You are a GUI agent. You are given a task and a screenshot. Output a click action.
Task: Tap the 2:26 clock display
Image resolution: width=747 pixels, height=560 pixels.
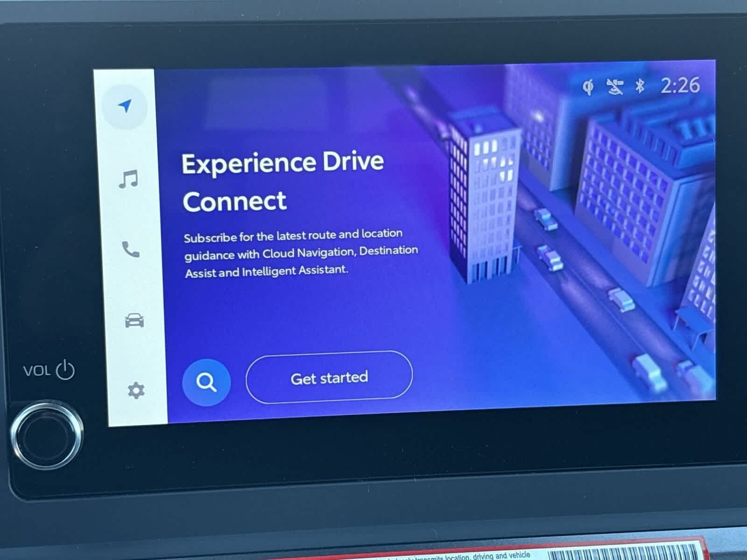(x=680, y=85)
